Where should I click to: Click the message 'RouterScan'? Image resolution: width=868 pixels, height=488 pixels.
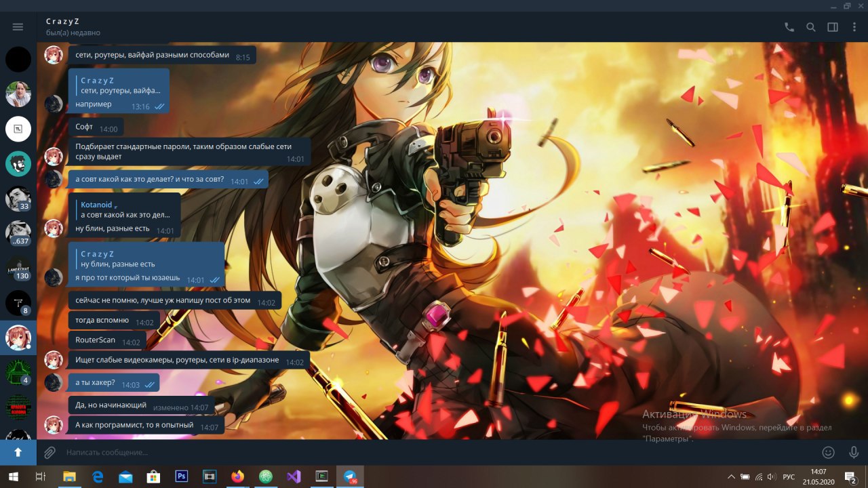pyautogui.click(x=106, y=340)
